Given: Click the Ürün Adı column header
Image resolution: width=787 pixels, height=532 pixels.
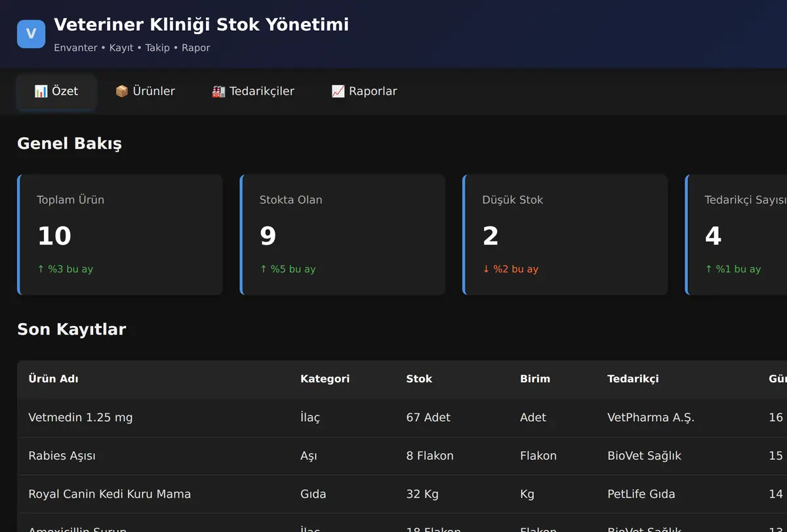Looking at the screenshot, I should pyautogui.click(x=54, y=379).
